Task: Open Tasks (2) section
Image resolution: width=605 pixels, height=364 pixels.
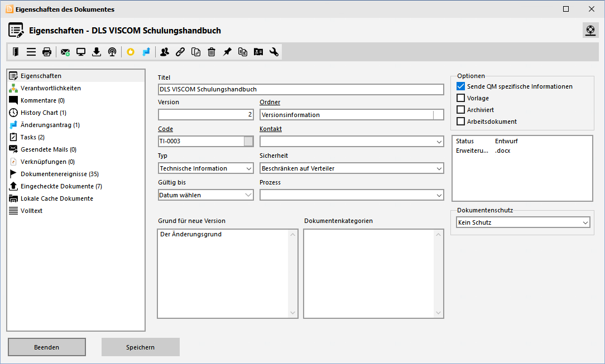Action: [76, 137]
